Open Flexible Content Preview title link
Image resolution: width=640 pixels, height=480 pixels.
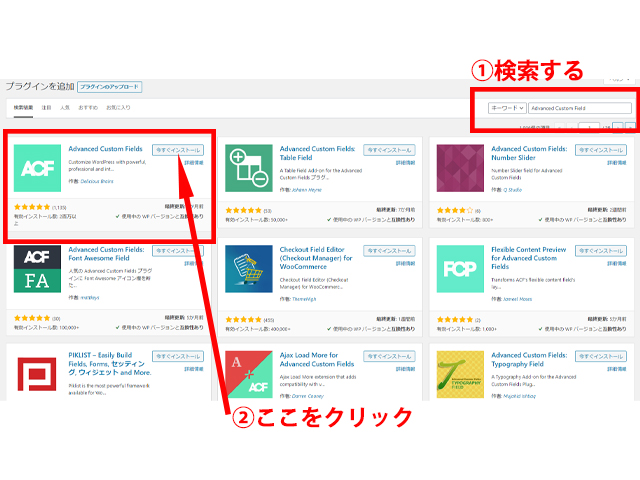pyautogui.click(x=529, y=258)
